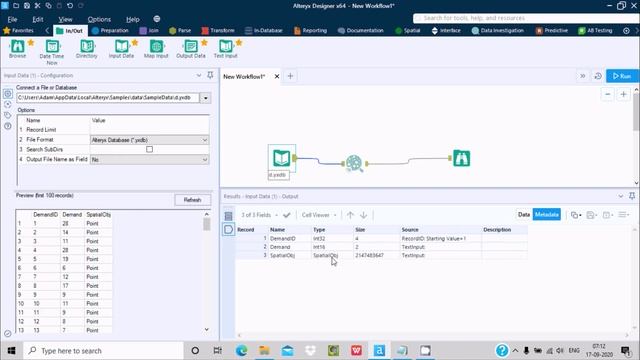The image size is (640, 360).
Task: Select the Date Time Now tool
Action: coord(52,52)
